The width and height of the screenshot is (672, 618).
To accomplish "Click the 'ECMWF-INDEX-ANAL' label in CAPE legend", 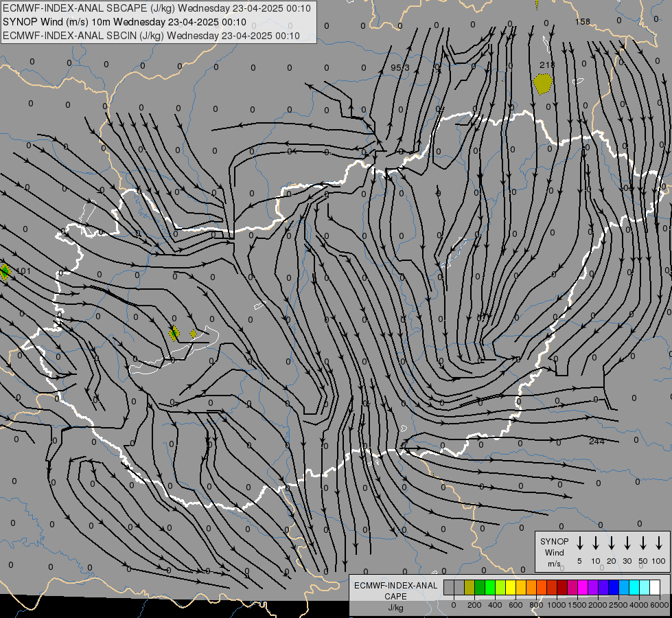I will (395, 586).
